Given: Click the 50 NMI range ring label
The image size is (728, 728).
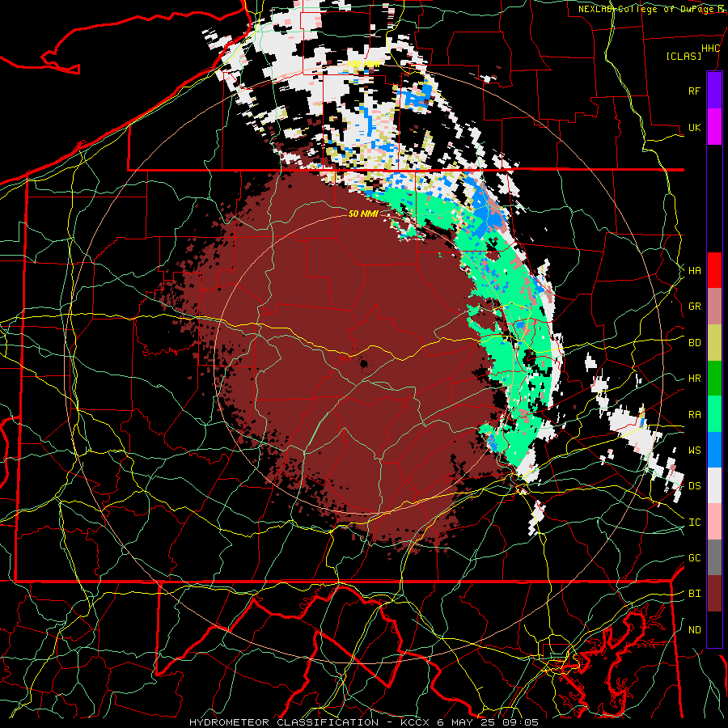Looking at the screenshot, I should click(x=363, y=214).
